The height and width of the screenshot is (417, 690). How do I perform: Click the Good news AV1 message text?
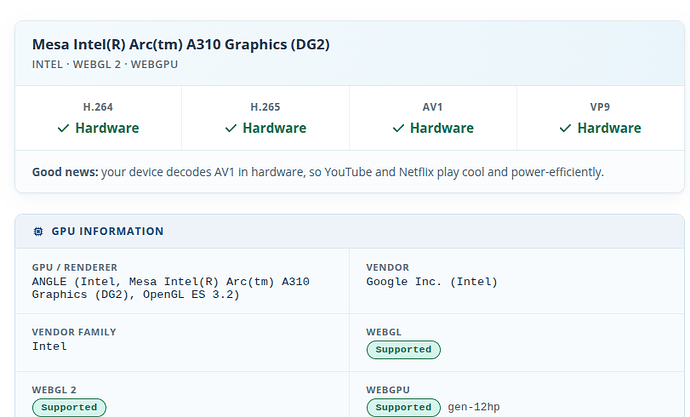(x=318, y=172)
